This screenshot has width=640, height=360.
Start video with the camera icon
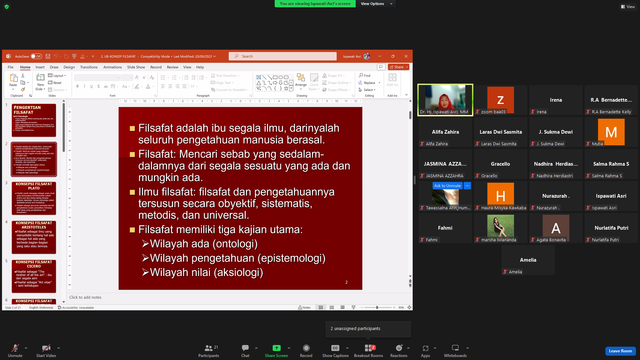point(46,348)
